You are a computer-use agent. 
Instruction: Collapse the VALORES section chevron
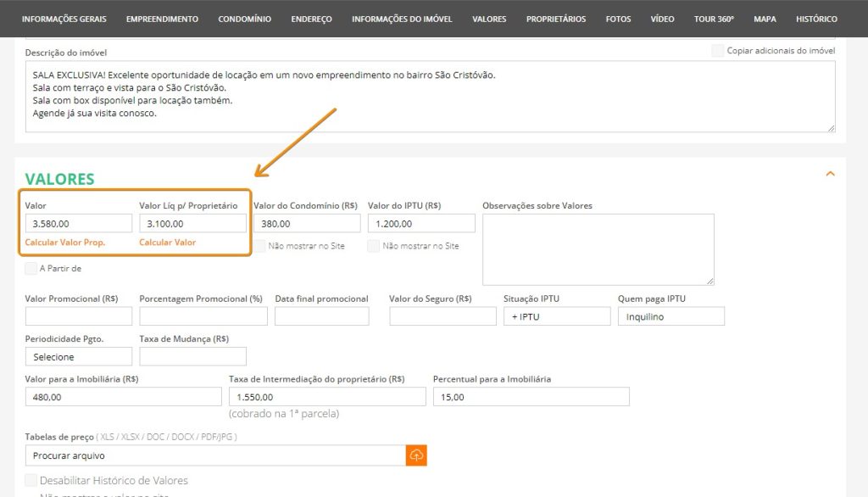click(x=830, y=174)
